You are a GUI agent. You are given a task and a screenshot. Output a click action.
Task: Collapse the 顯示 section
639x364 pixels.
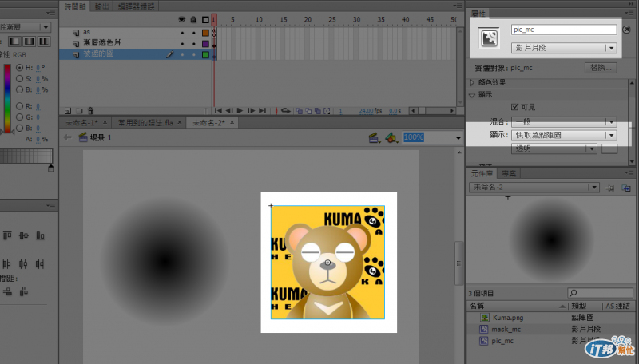pos(472,95)
